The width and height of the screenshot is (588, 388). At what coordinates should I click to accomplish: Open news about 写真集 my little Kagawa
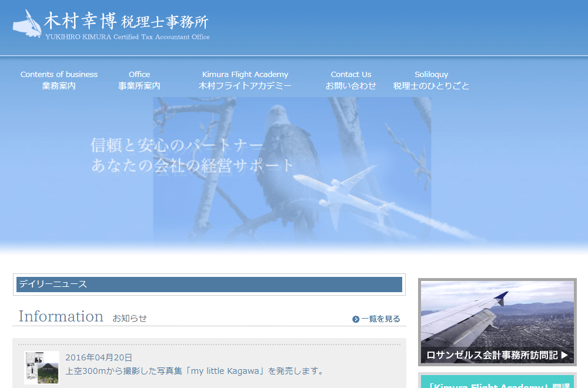click(195, 371)
